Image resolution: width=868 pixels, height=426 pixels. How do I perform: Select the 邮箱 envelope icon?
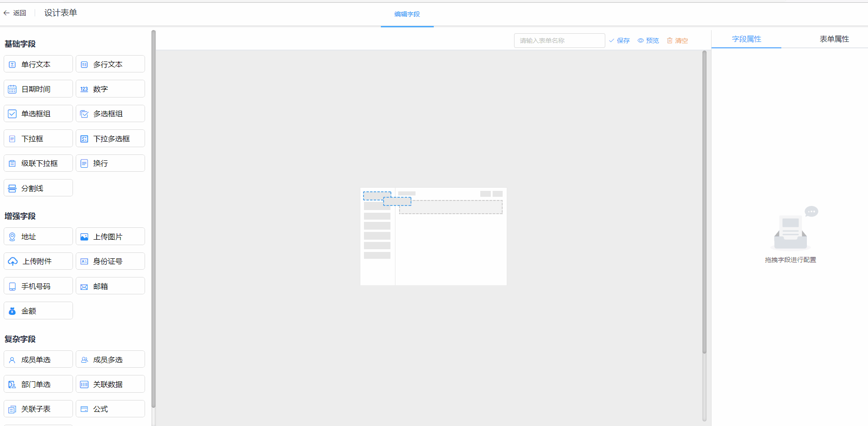84,287
